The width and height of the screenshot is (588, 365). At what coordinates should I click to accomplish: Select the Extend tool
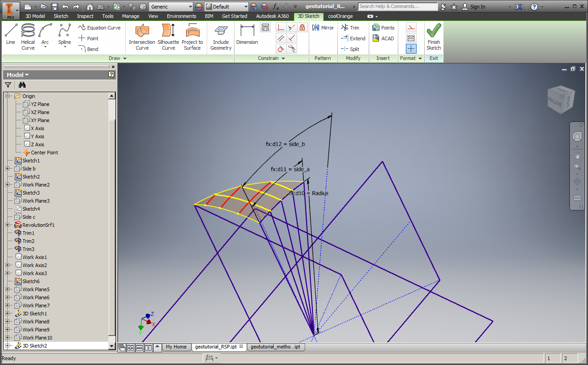point(353,38)
